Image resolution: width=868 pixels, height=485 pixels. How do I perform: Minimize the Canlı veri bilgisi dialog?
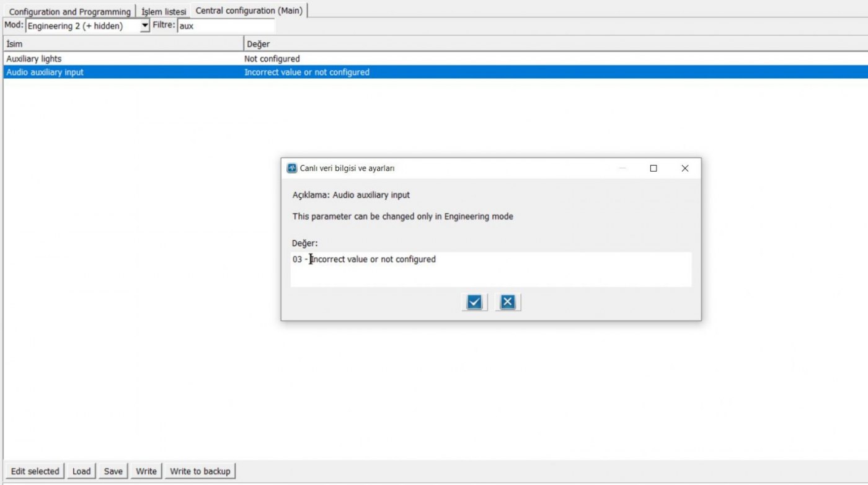click(x=622, y=168)
